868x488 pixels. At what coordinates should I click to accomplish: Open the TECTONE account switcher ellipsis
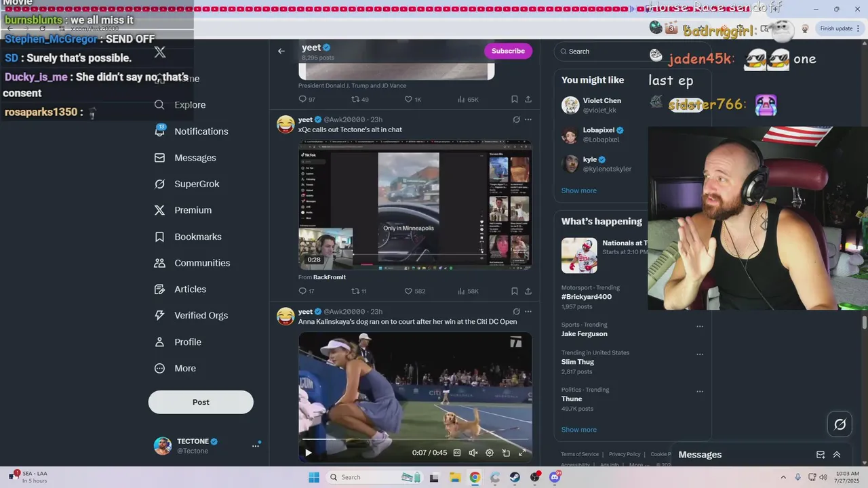(256, 446)
